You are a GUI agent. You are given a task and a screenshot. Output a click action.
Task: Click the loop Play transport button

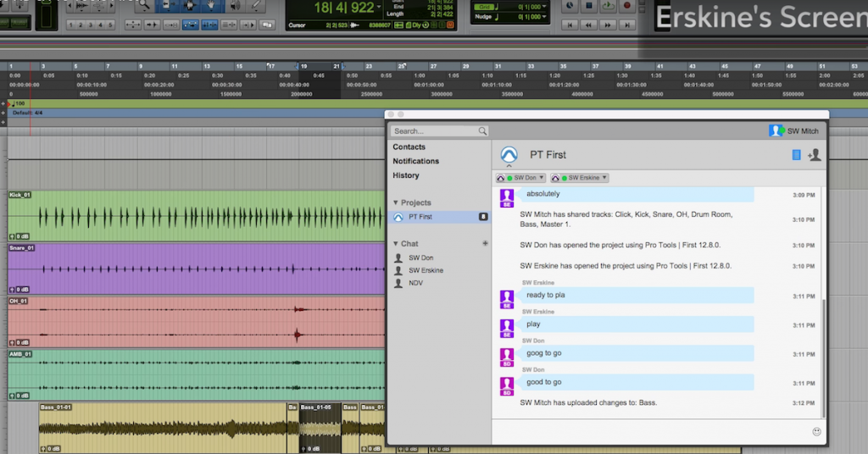click(608, 6)
